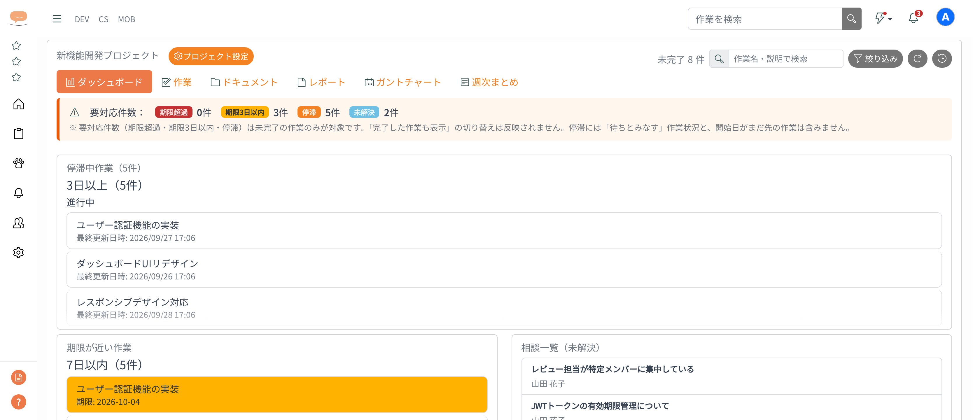Open the history clock circle button

(x=942, y=59)
